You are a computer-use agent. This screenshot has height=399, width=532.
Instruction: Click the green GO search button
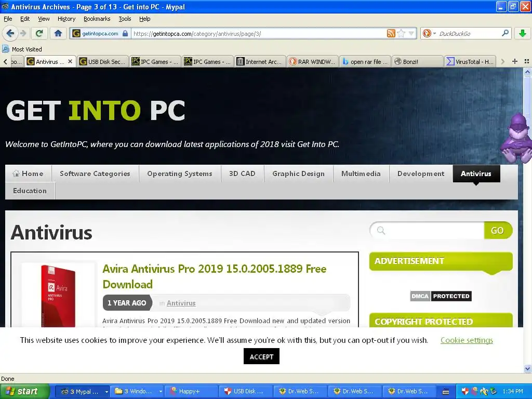[x=497, y=230]
